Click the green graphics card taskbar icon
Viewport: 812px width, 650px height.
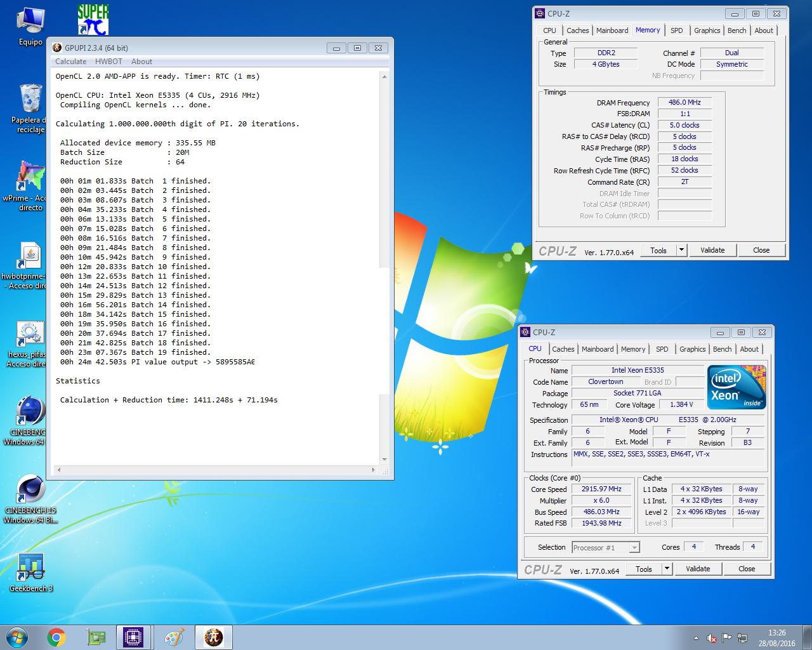(95, 637)
